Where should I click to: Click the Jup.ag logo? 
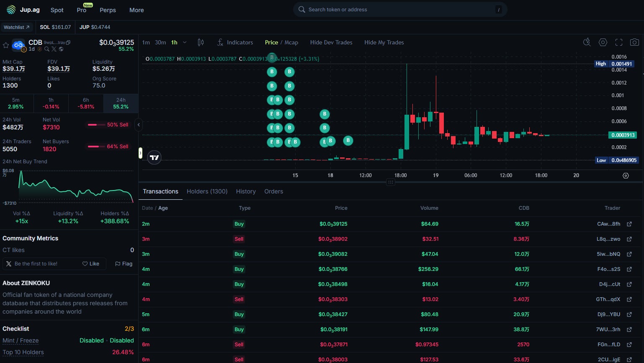(x=23, y=10)
